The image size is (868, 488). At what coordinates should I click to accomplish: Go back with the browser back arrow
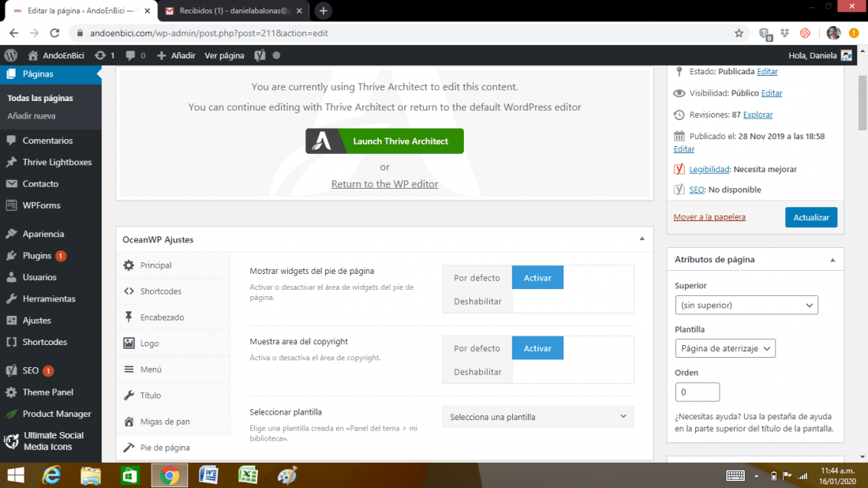[14, 33]
